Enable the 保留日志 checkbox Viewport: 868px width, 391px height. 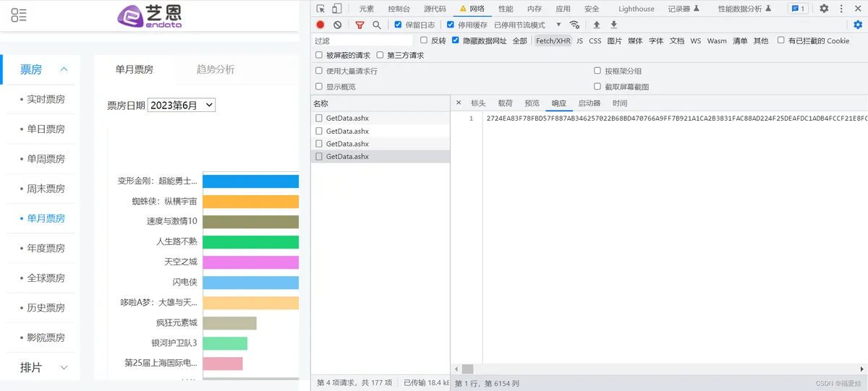tap(398, 25)
